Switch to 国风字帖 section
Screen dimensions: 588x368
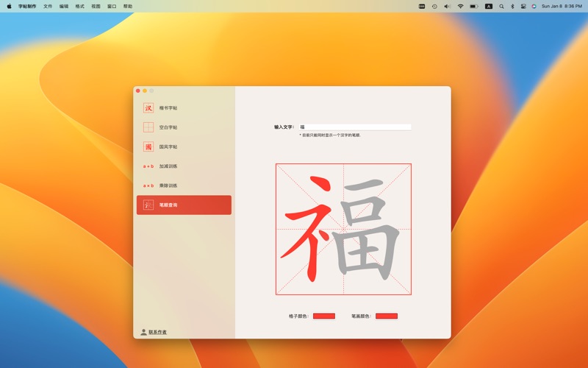(x=184, y=146)
